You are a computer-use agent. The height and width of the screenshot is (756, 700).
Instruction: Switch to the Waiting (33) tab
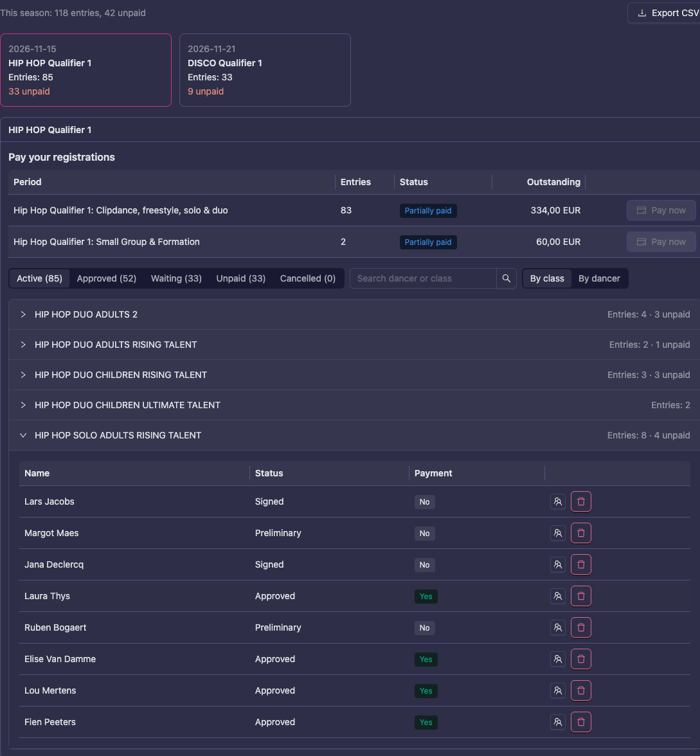[x=176, y=278]
